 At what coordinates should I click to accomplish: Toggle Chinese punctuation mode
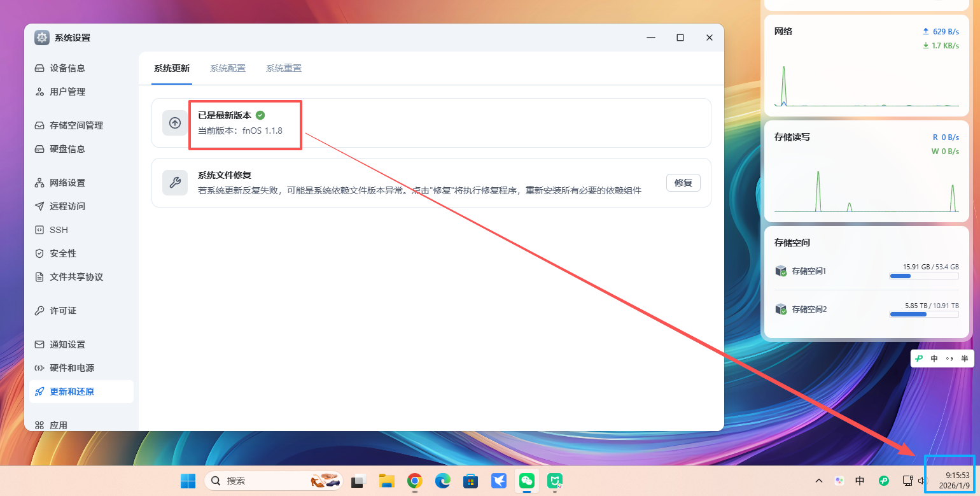(x=949, y=358)
